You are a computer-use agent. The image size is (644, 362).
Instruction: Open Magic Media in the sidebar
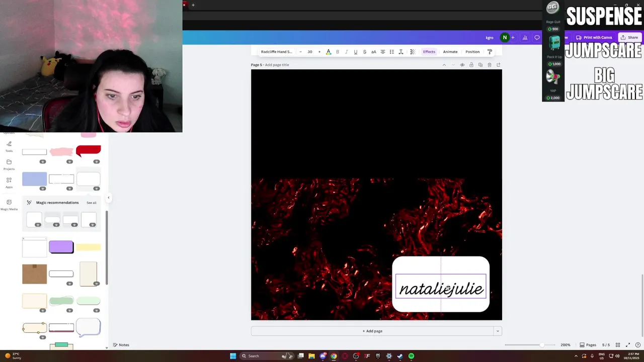9,205
